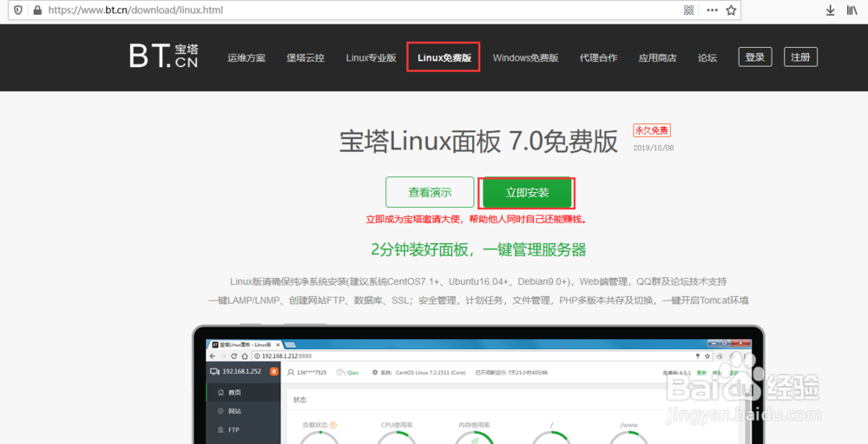868x444 pixels.
Task: Click the tracking protection shield icon
Action: 17,10
